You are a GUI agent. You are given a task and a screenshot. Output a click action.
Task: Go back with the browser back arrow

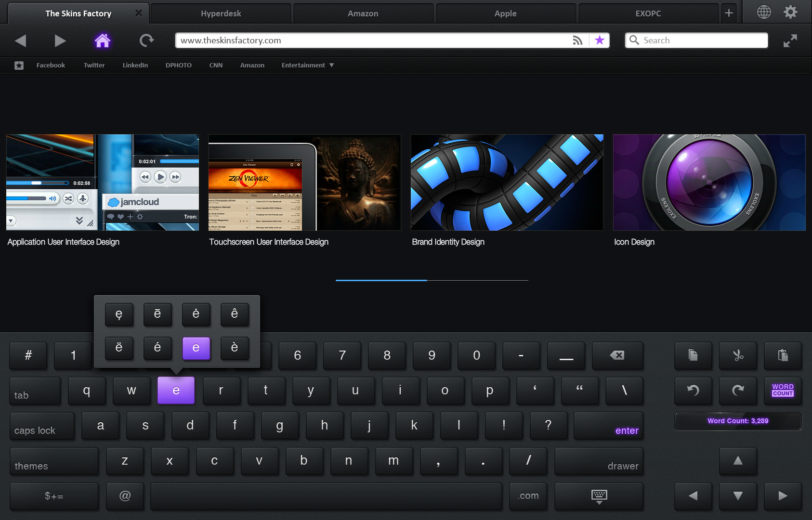[x=20, y=40]
